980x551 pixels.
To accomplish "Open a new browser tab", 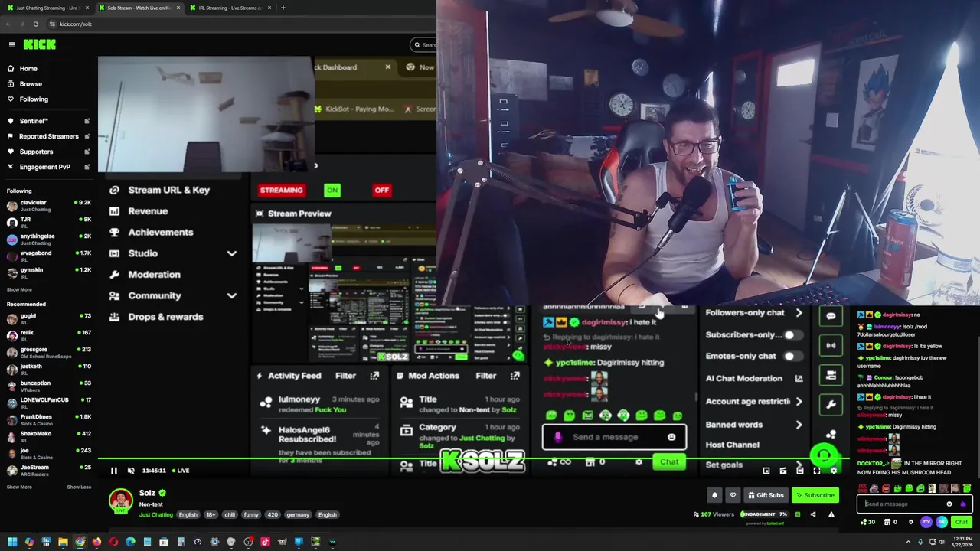I will click(283, 8).
